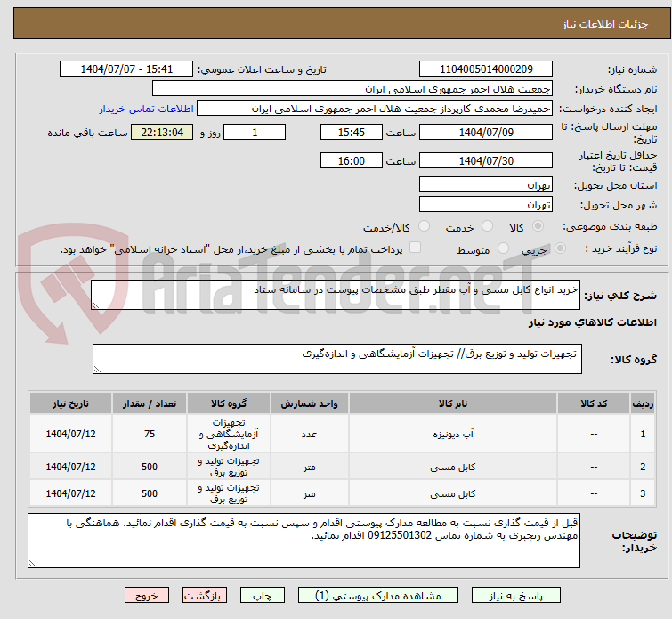Select the کالا radio button
The image size is (672, 619).
coord(538,226)
